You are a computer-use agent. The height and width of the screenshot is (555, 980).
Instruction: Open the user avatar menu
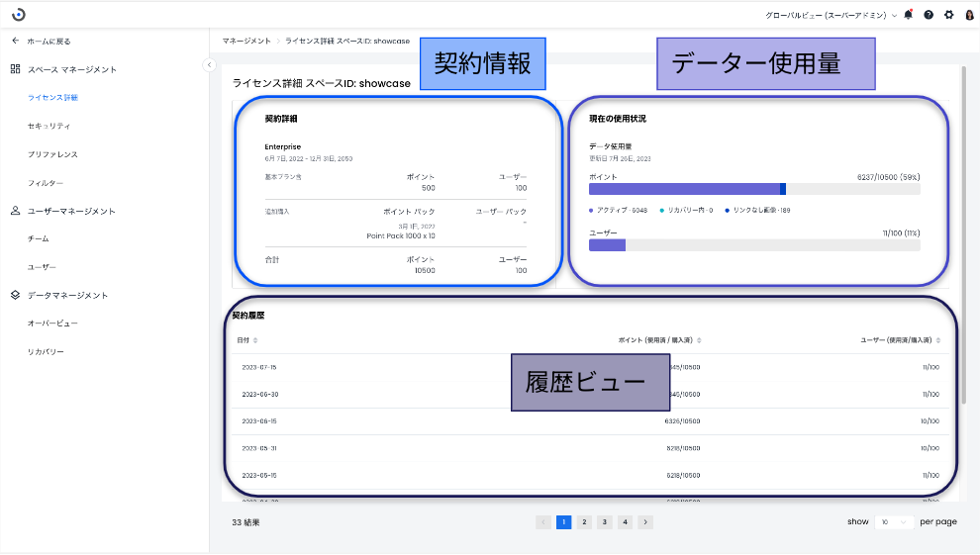pyautogui.click(x=969, y=15)
